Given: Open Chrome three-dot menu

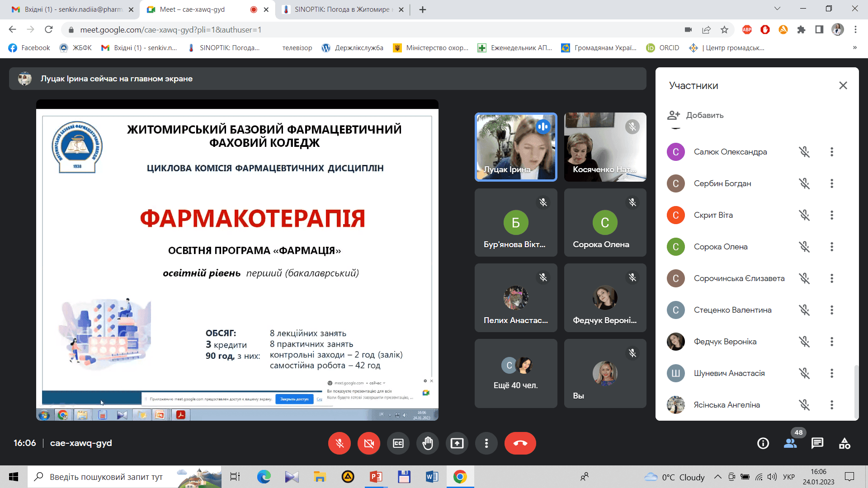Looking at the screenshot, I should pos(855,30).
